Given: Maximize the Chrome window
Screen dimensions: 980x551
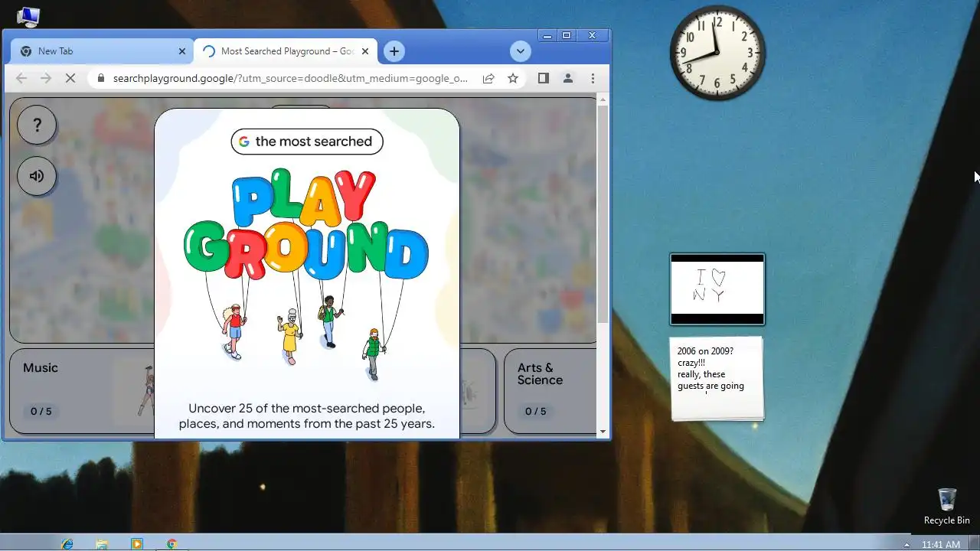Looking at the screenshot, I should click(x=567, y=35).
